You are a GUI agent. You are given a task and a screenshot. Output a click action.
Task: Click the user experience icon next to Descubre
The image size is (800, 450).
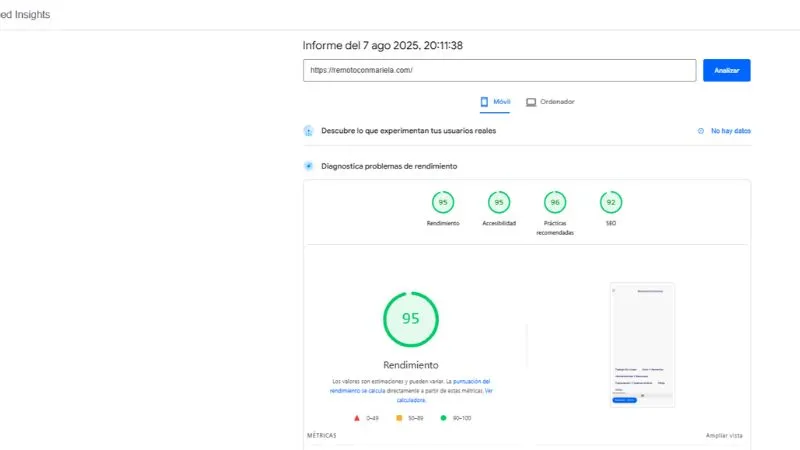(x=309, y=131)
